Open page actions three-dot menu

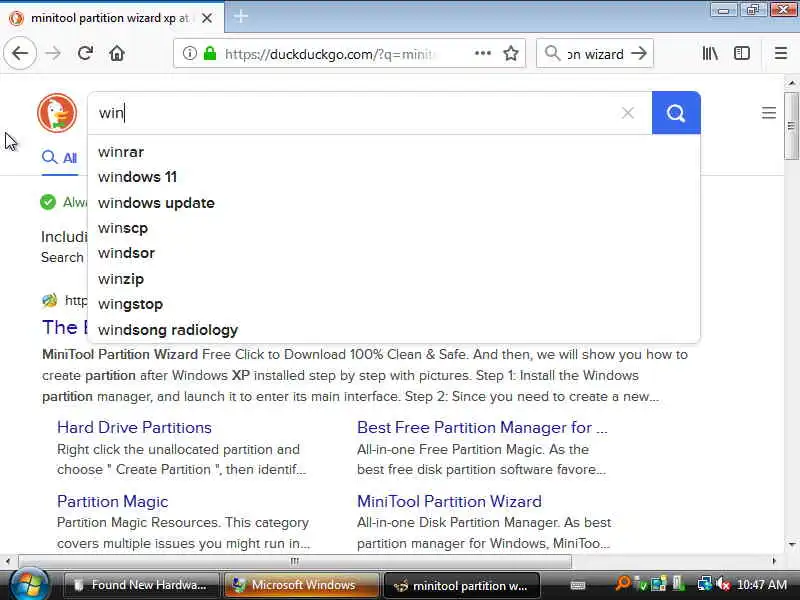pos(483,53)
